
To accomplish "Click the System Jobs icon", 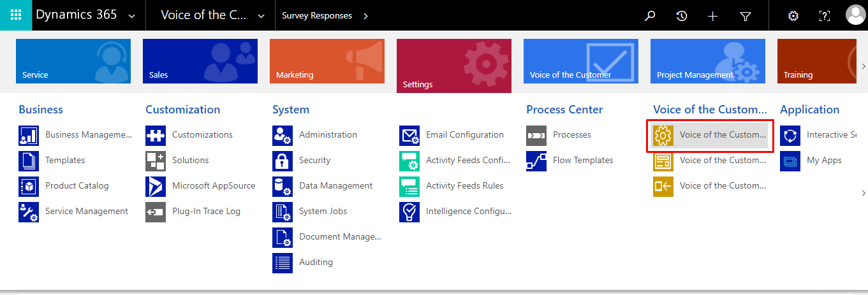I will [283, 212].
